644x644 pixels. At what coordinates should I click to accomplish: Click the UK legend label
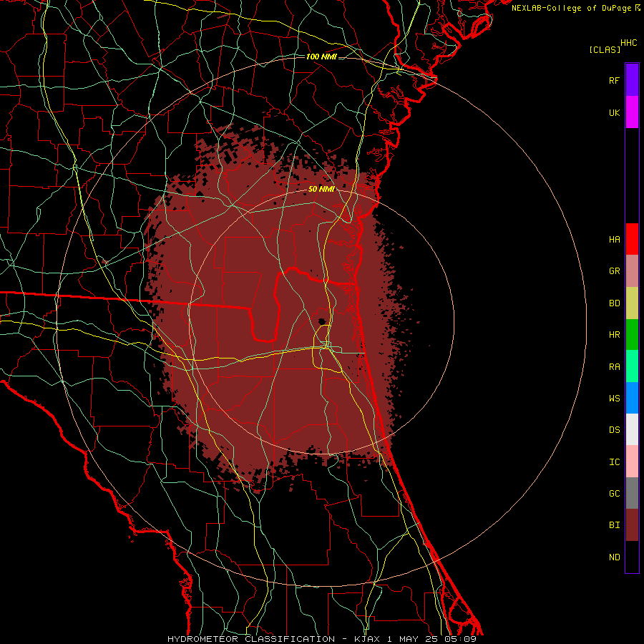pyautogui.click(x=614, y=112)
